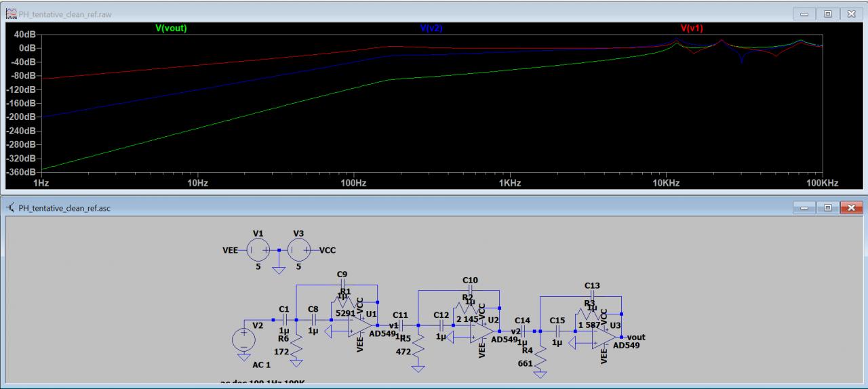Click the AD549 label under U3
This screenshot has width=868, height=389.
pyautogui.click(x=626, y=346)
